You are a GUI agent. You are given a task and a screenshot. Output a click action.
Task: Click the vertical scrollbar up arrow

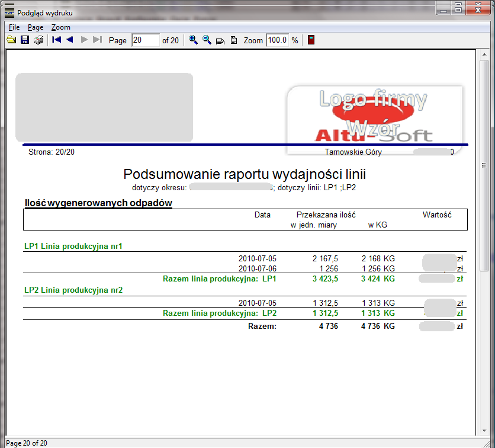[484, 56]
